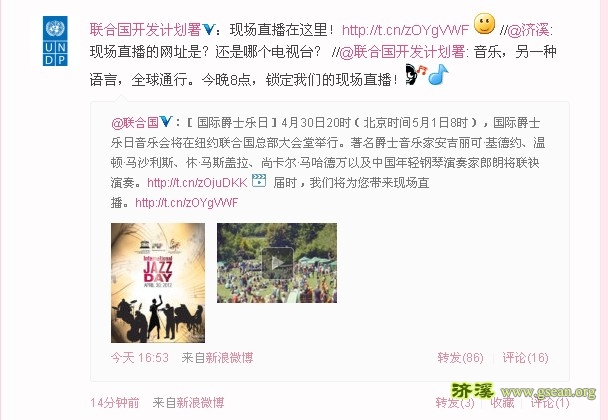Click the 今天 16:53 timestamp
608x420 pixels.
(x=140, y=357)
